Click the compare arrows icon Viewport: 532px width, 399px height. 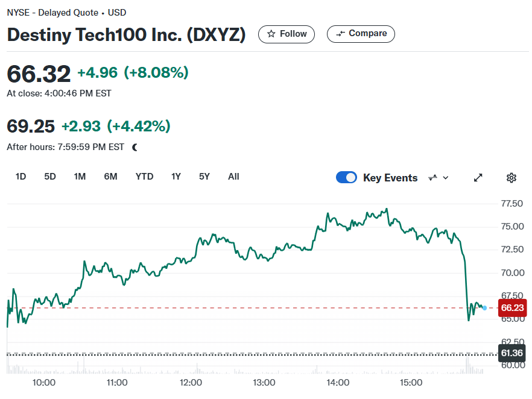340,34
